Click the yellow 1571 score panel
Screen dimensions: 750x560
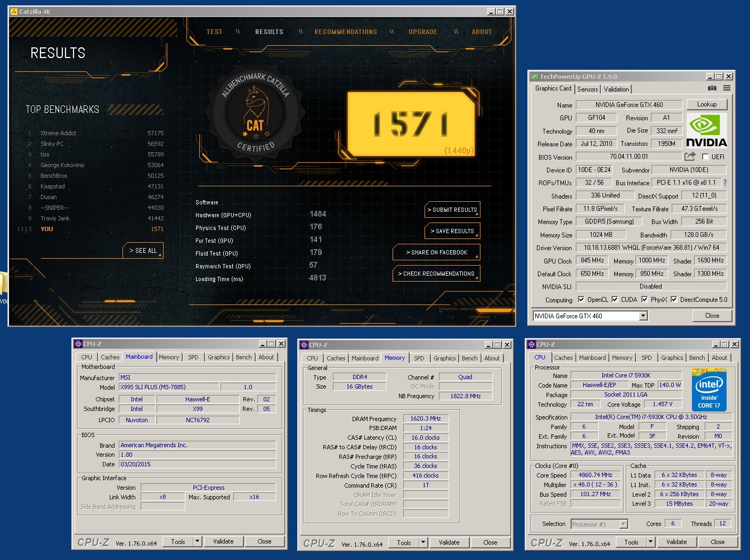click(x=411, y=125)
